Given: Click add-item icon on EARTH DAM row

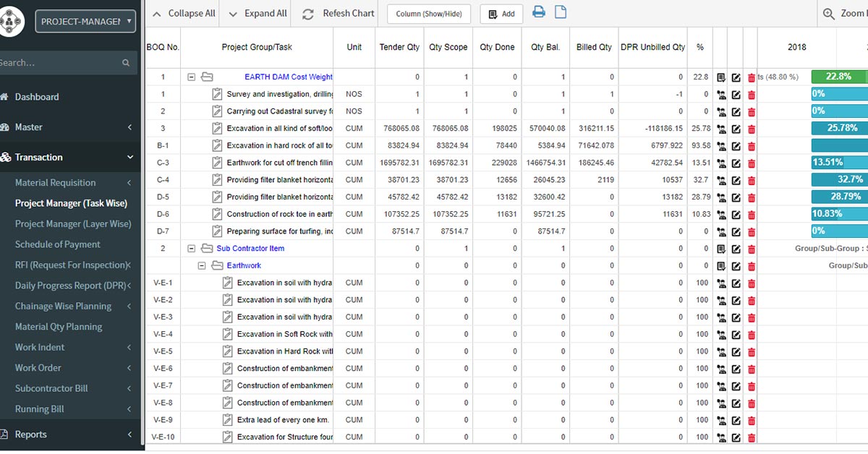Looking at the screenshot, I should [x=720, y=77].
